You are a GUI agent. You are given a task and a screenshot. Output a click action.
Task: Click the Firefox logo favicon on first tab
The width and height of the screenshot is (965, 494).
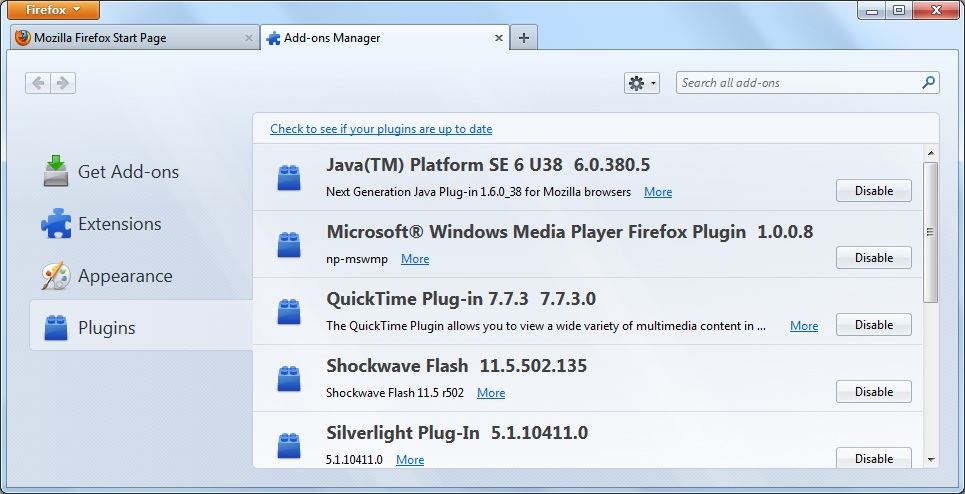pyautogui.click(x=23, y=38)
